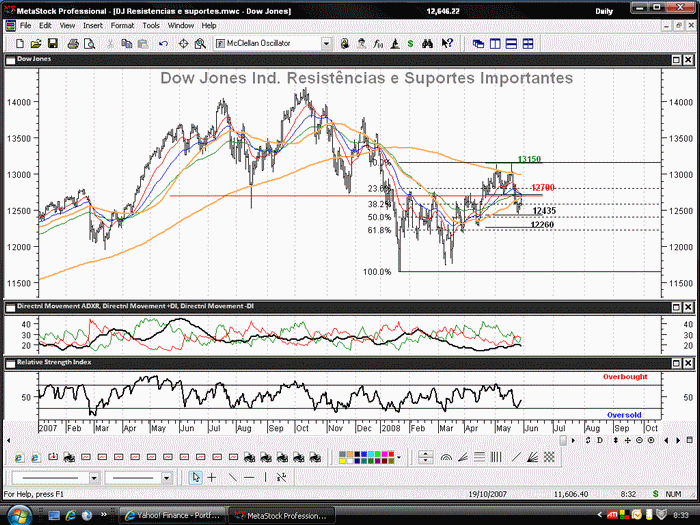Switch to Yahoo! Finance taskbar window
This screenshot has height=525, width=700.
173,516
